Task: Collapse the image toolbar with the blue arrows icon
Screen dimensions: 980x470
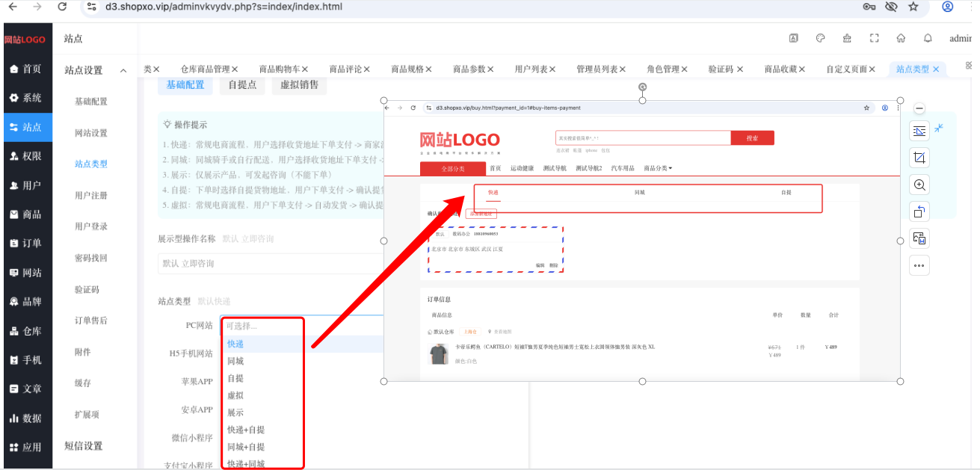Action: point(939,128)
